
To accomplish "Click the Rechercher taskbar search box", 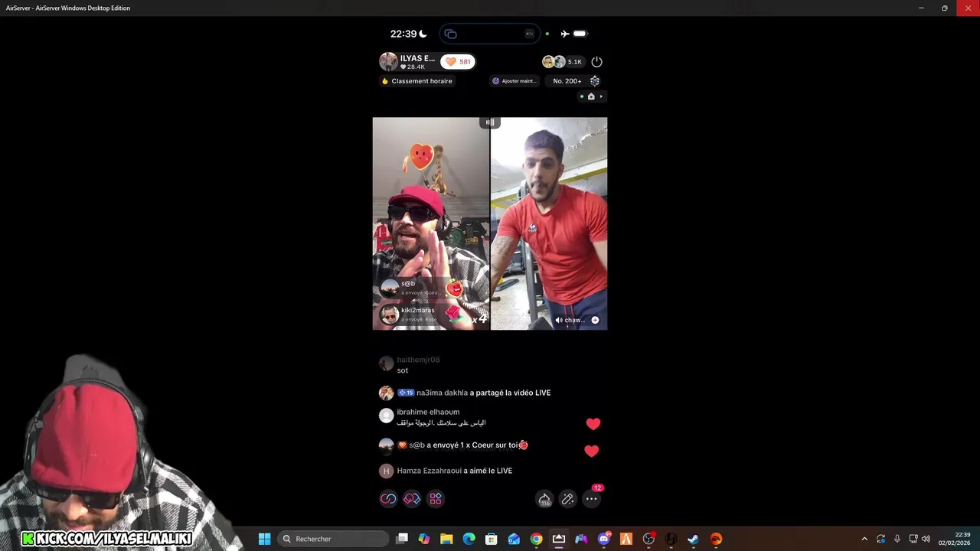I will click(x=333, y=539).
